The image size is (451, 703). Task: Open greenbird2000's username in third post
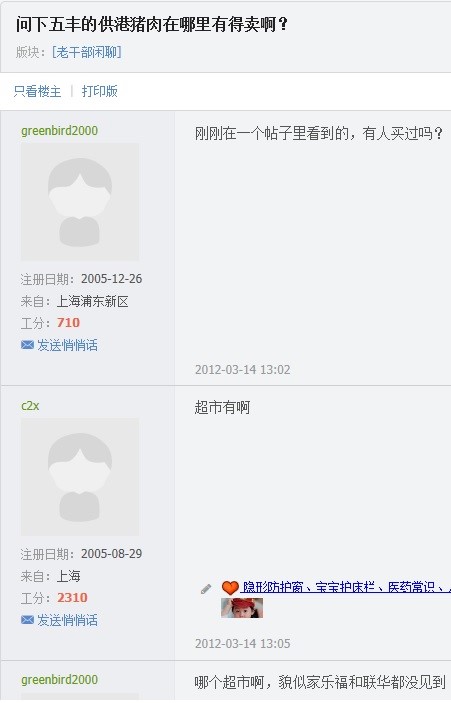click(x=59, y=679)
